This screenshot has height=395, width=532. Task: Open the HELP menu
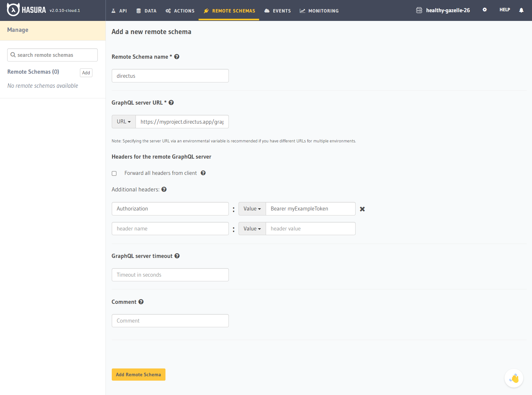pyautogui.click(x=505, y=10)
